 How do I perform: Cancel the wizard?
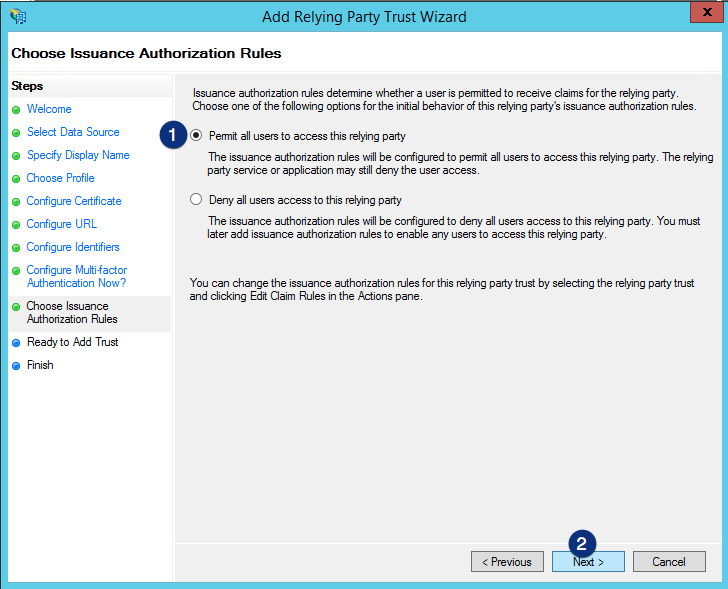[669, 562]
